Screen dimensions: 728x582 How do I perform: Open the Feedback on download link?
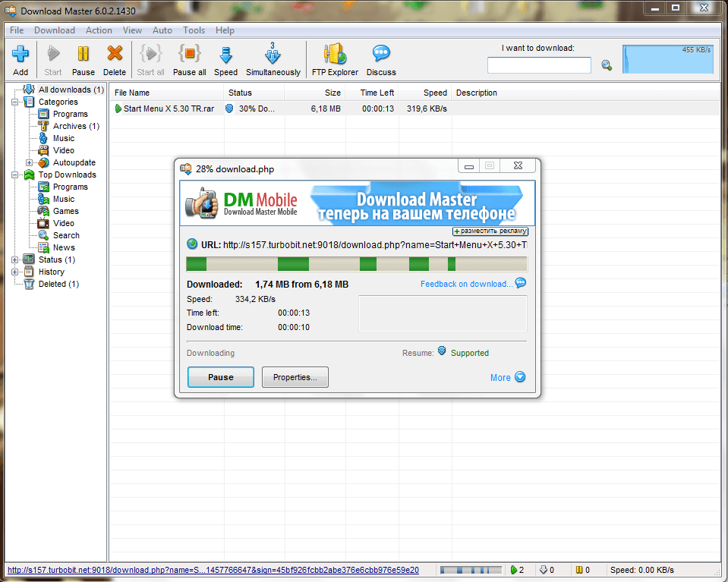coord(466,284)
